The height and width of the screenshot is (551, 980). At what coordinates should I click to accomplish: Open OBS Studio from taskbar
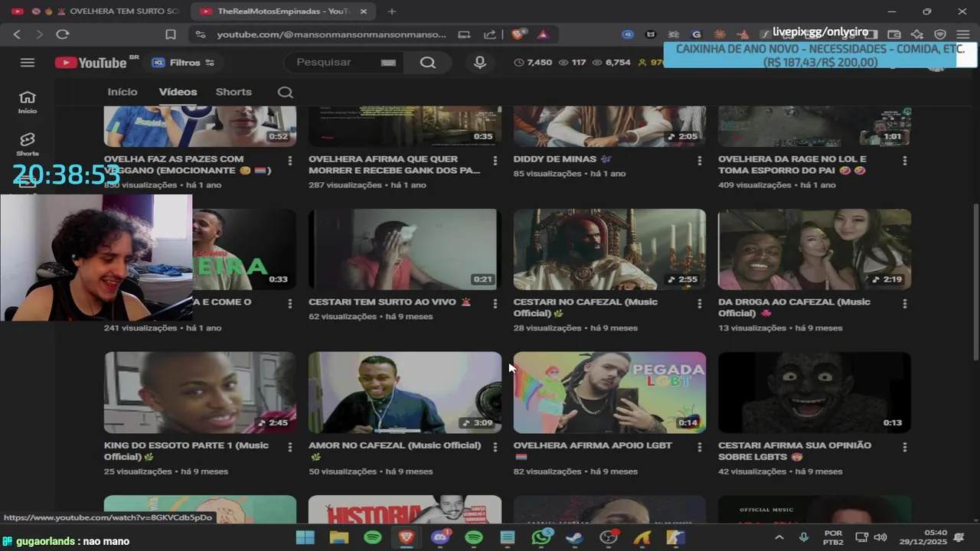[609, 538]
